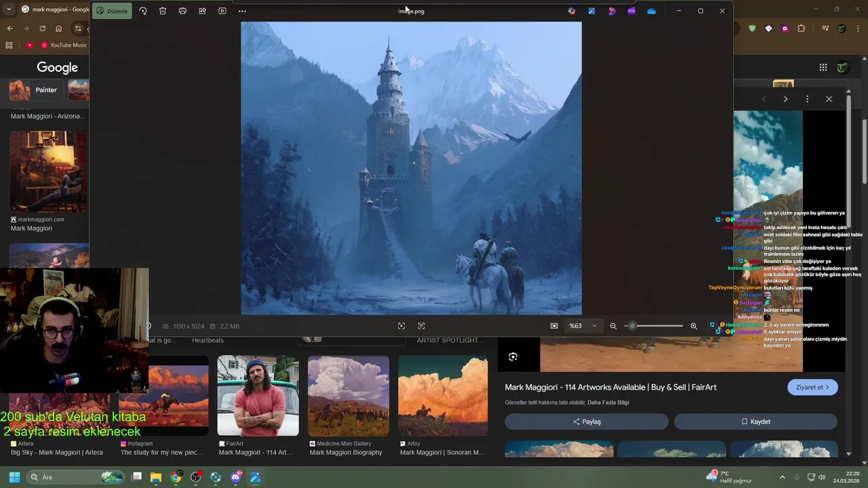Click Chrome's home button

point(58,28)
